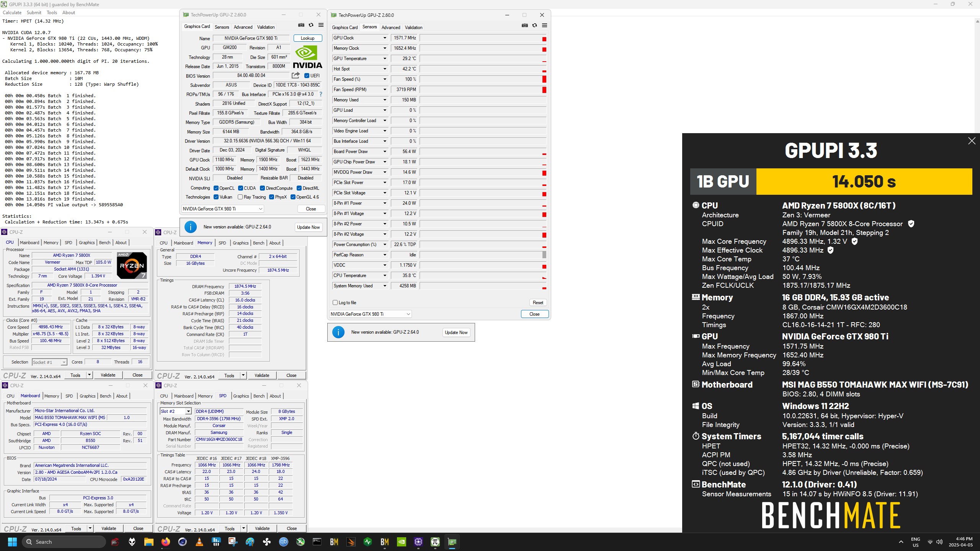Viewport: 980px width, 551px height.
Task: Toggle the PhysX checkbox
Action: [271, 197]
